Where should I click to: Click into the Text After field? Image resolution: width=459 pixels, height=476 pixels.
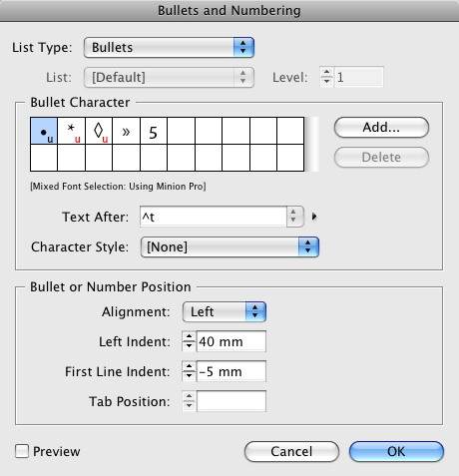[214, 217]
